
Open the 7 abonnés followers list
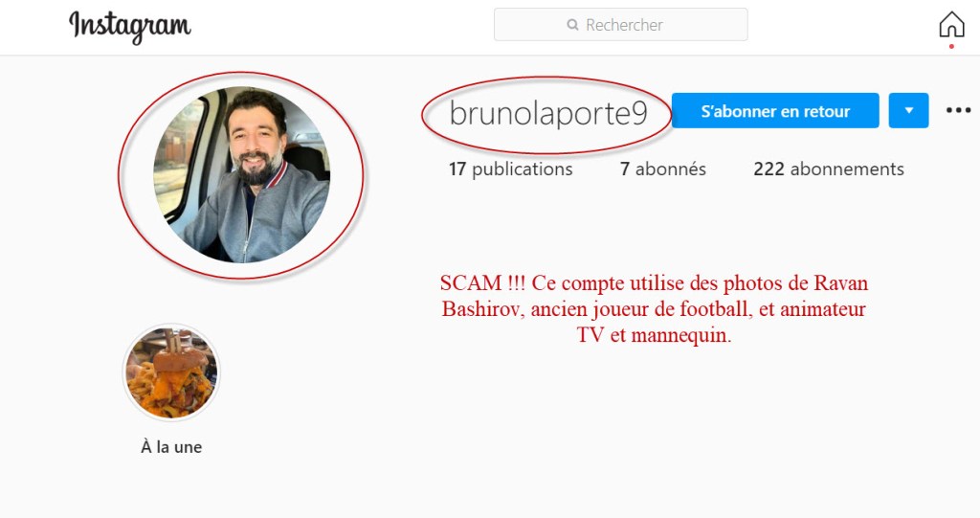coord(662,169)
